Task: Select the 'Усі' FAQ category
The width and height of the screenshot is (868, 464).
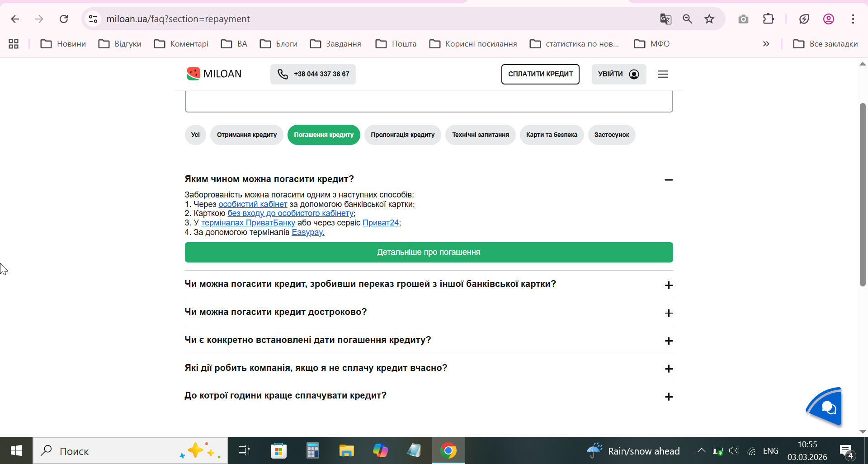Action: coord(195,135)
